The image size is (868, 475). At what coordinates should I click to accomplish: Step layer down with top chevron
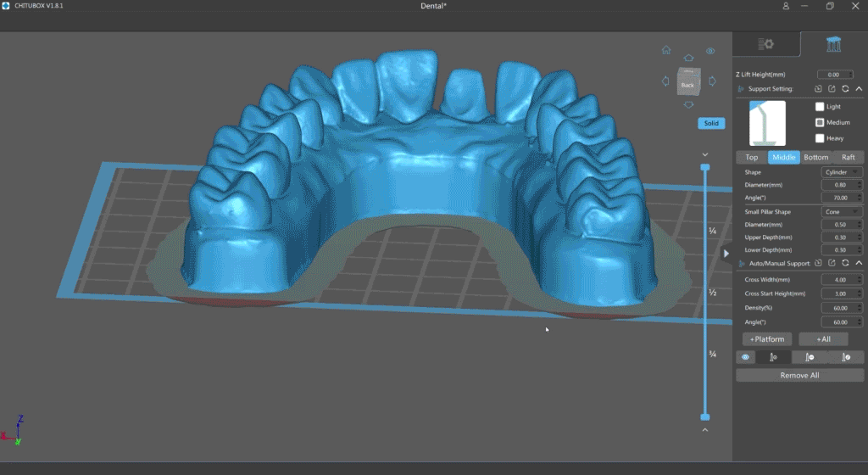(x=704, y=154)
